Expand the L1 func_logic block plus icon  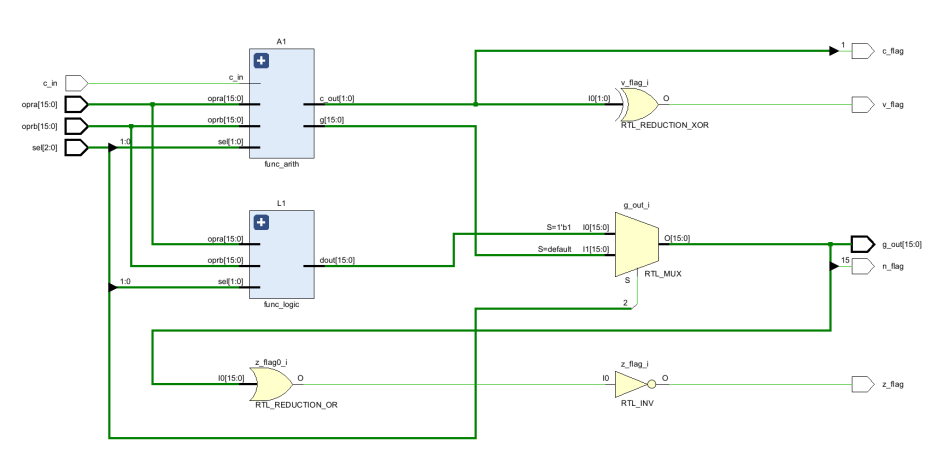point(261,223)
